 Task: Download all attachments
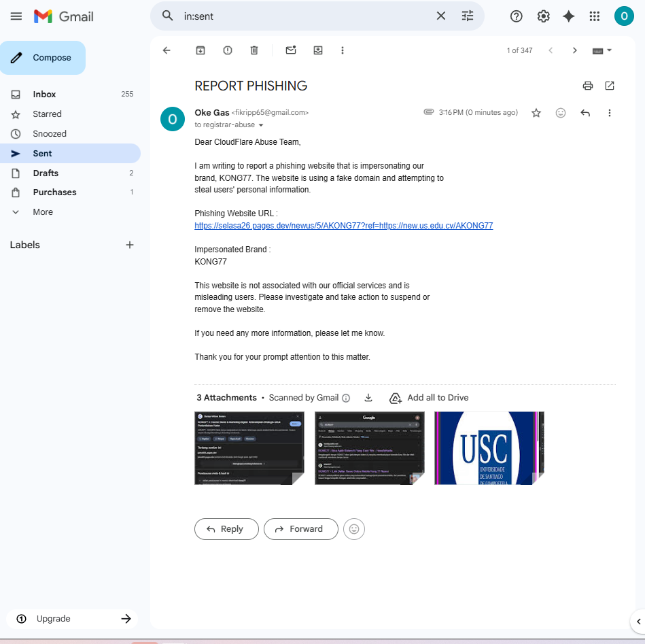(x=368, y=398)
